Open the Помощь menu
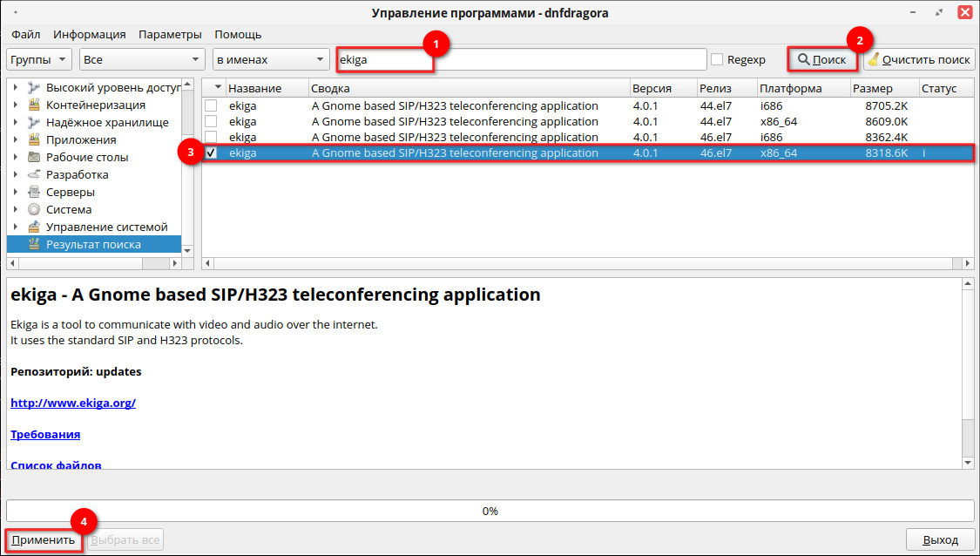 click(238, 34)
